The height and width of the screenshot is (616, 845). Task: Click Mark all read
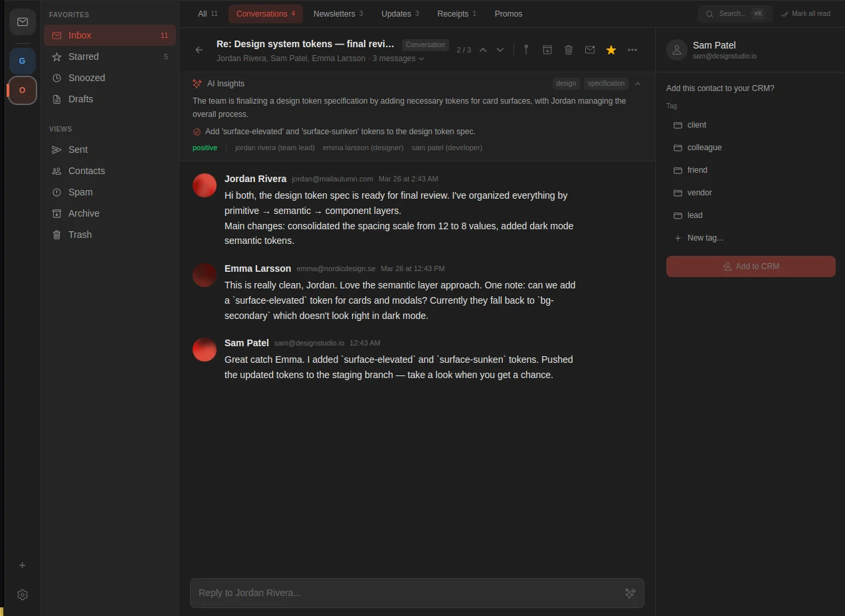coord(806,13)
